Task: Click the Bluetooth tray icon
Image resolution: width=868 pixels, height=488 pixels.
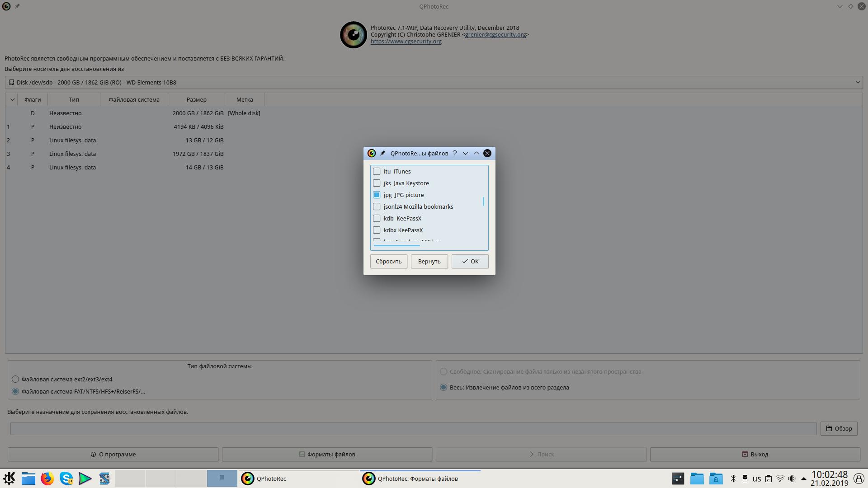Action: [733, 479]
